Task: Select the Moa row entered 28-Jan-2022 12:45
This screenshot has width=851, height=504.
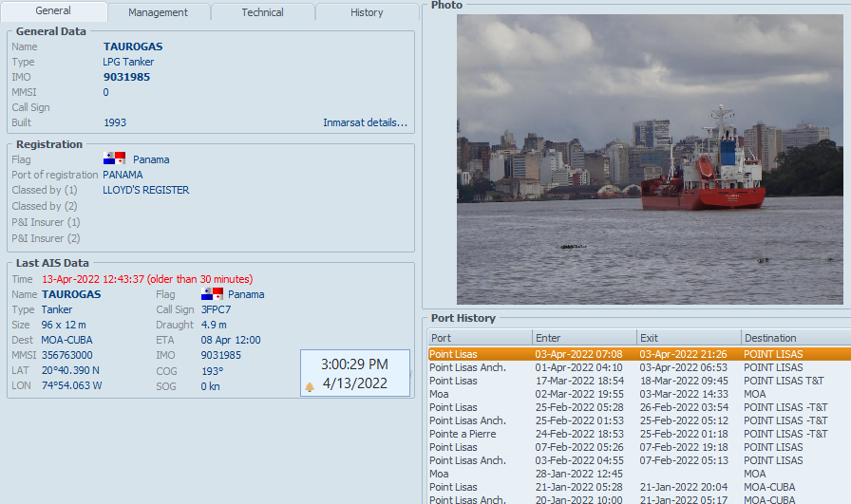Action: [x=639, y=474]
